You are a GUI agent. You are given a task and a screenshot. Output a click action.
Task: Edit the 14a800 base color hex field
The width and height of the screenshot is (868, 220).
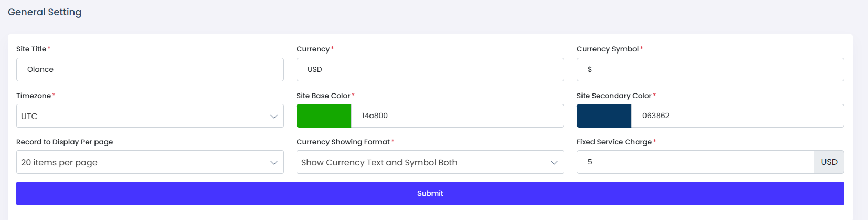[457, 116]
